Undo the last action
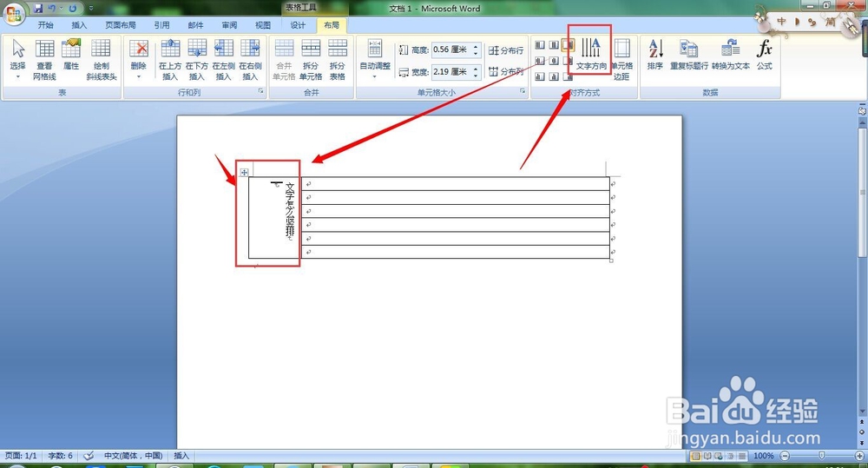This screenshot has width=868, height=468. click(x=51, y=9)
